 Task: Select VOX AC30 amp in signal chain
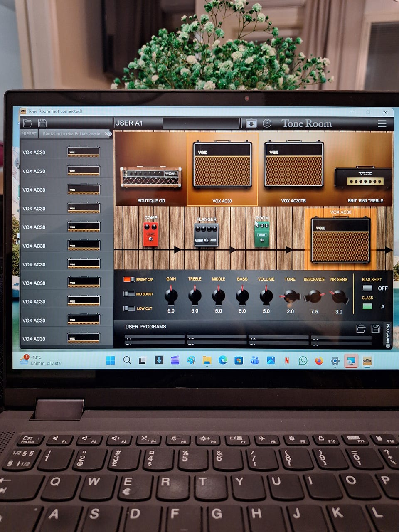pos(340,240)
